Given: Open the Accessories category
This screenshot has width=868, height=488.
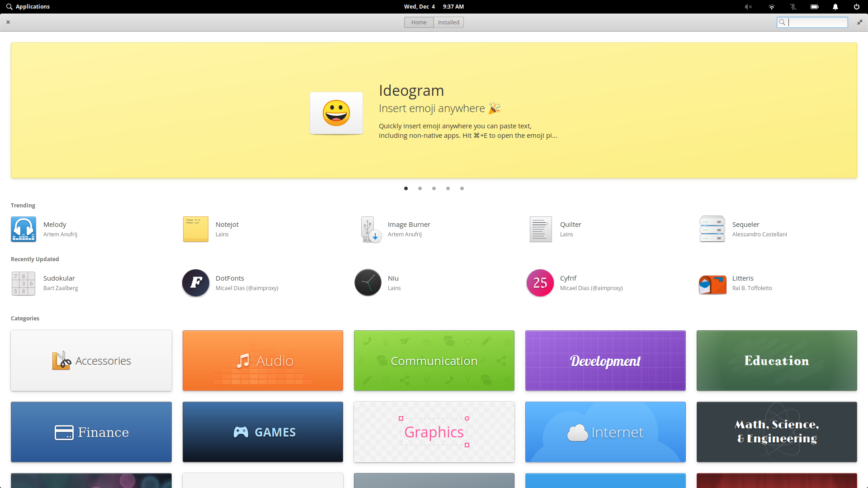Looking at the screenshot, I should [x=91, y=361].
